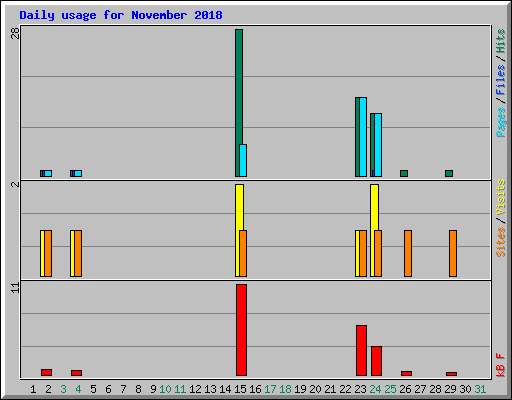Screen dimensions: 512x400
Task: Click the cyan Pages bar for day 2
Action: tap(48, 173)
